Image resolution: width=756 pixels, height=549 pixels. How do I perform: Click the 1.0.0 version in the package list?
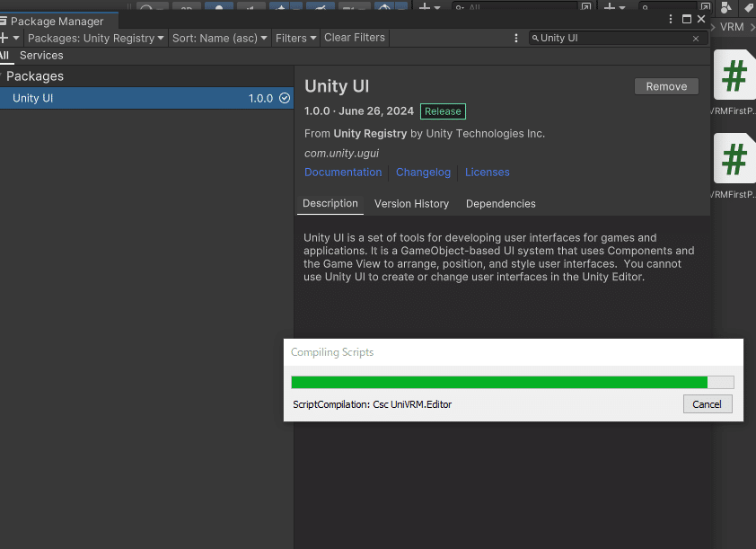click(x=261, y=99)
